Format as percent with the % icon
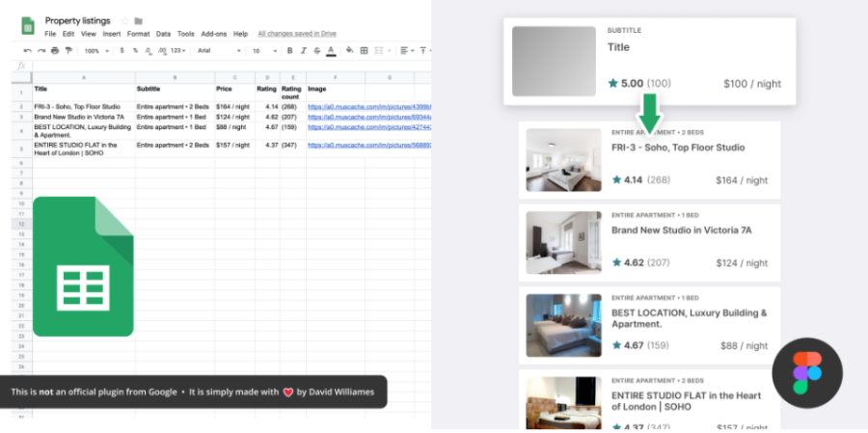Image resolution: width=868 pixels, height=433 pixels. (x=135, y=50)
